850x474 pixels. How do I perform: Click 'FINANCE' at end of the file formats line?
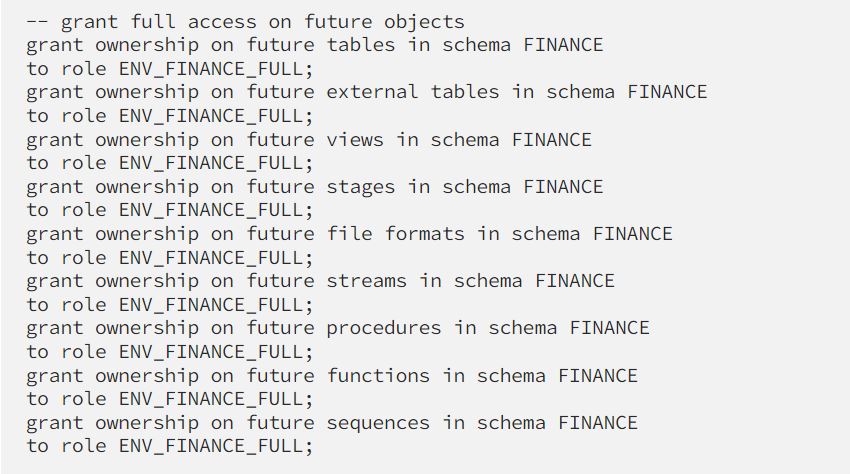[x=632, y=233]
